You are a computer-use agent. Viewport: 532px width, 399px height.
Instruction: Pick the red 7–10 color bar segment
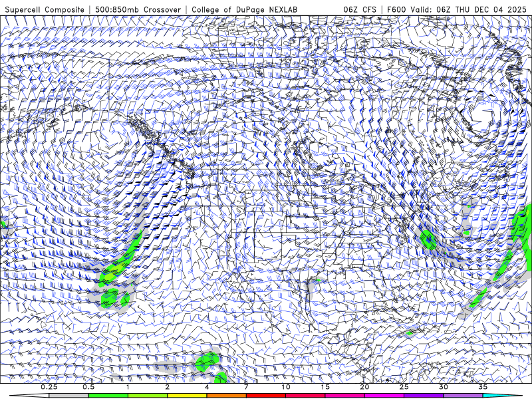[266, 396]
